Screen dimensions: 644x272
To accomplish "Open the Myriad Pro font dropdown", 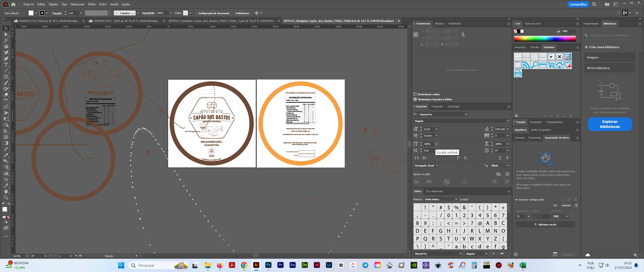I will [x=466, y=114].
